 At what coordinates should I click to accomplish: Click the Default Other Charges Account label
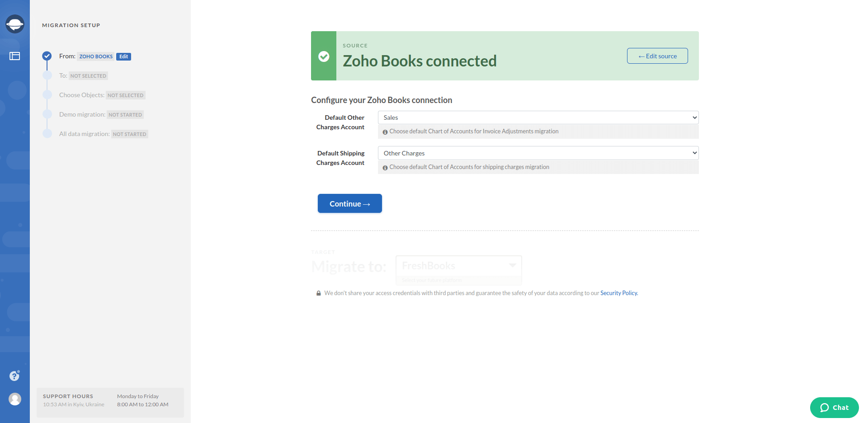click(x=340, y=122)
